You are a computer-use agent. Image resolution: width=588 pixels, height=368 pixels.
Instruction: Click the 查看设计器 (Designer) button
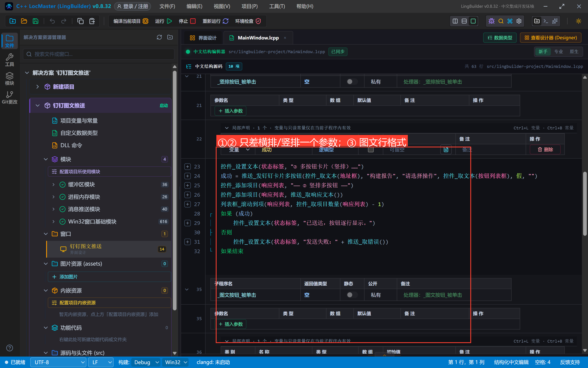coord(551,38)
